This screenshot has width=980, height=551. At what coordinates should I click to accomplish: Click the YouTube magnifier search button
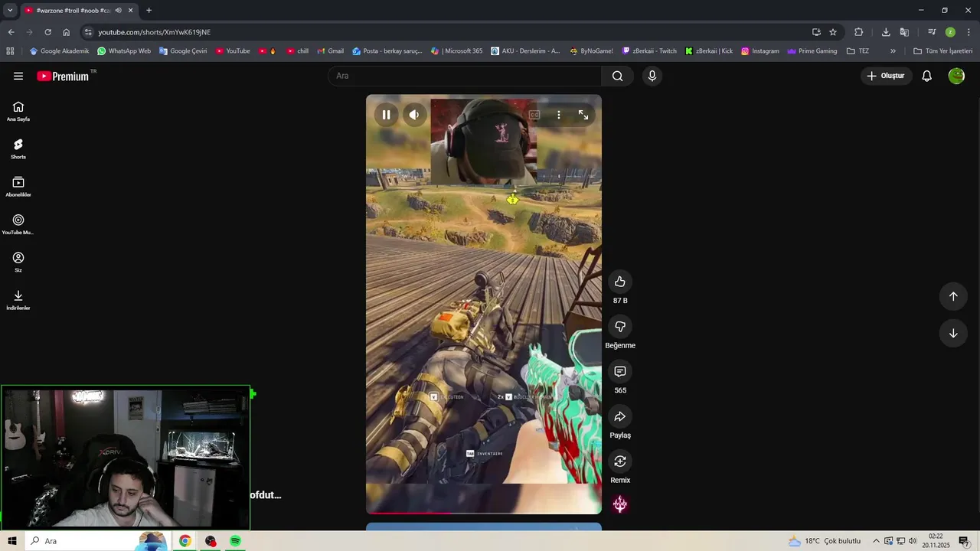(x=618, y=76)
